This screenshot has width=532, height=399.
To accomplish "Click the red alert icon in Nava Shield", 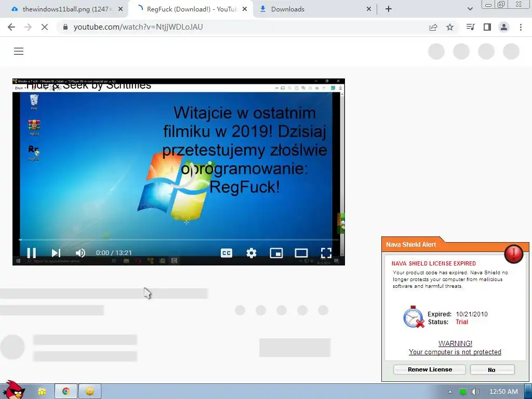I will pos(514,254).
